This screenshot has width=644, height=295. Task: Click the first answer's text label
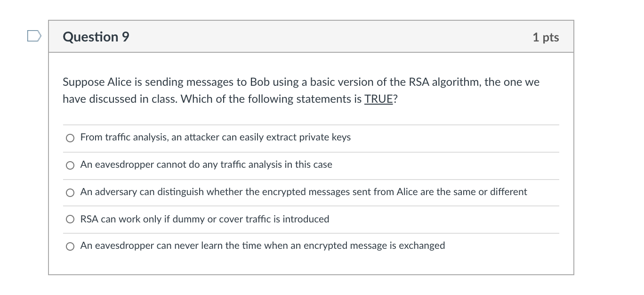pos(215,138)
